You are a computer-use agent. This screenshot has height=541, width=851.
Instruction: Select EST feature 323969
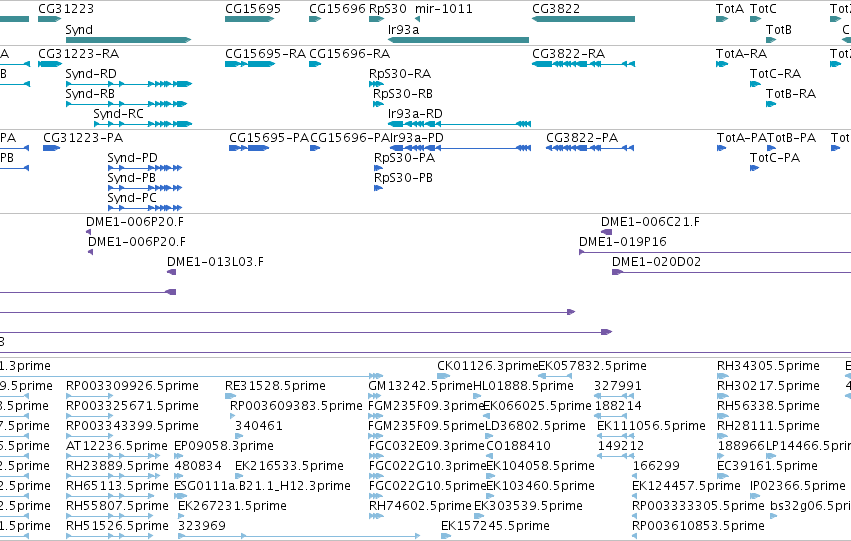pos(201,526)
